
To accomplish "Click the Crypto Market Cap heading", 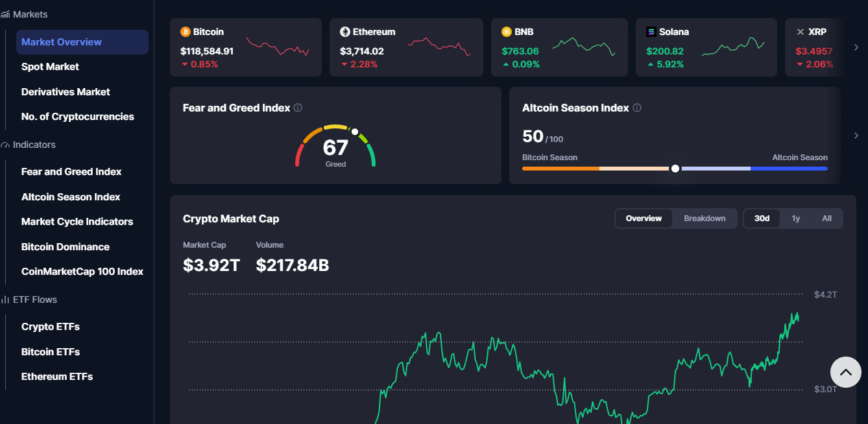I will (x=231, y=219).
